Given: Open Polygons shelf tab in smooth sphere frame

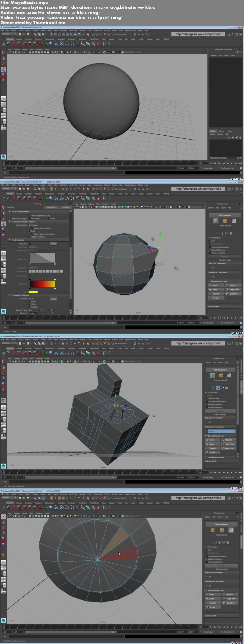Looking at the screenshot, I should pos(38,39).
